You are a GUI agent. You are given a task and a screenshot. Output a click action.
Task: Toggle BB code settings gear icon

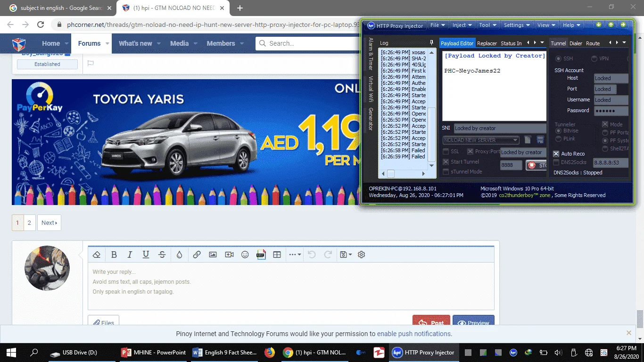(x=362, y=255)
